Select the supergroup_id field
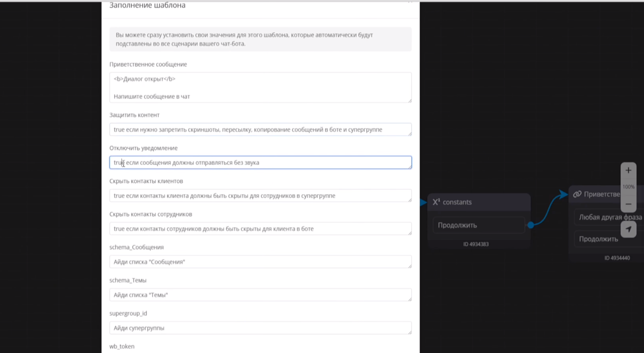 [x=261, y=328]
